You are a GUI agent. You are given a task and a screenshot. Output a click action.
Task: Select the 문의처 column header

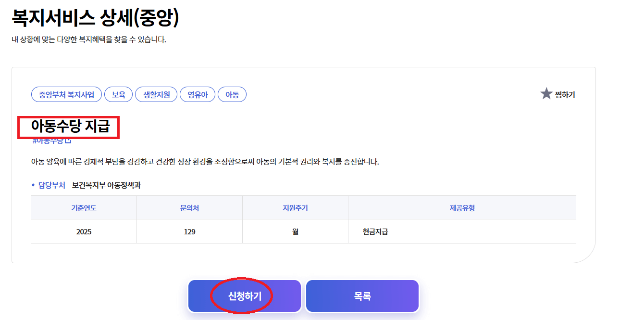pyautogui.click(x=189, y=206)
